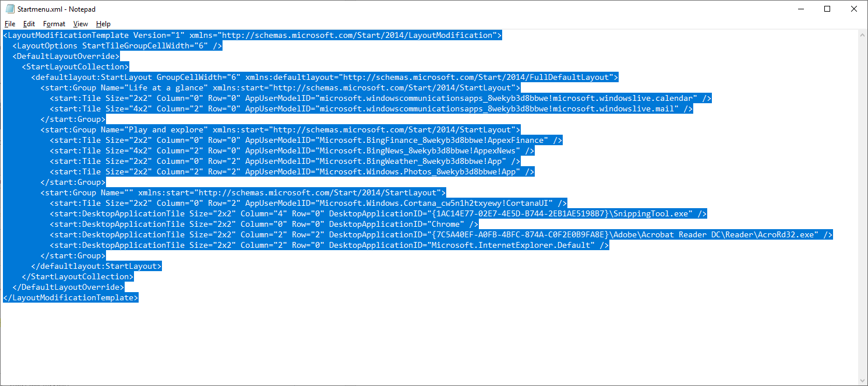Click the Windows.Photos tile line

pos(292,172)
